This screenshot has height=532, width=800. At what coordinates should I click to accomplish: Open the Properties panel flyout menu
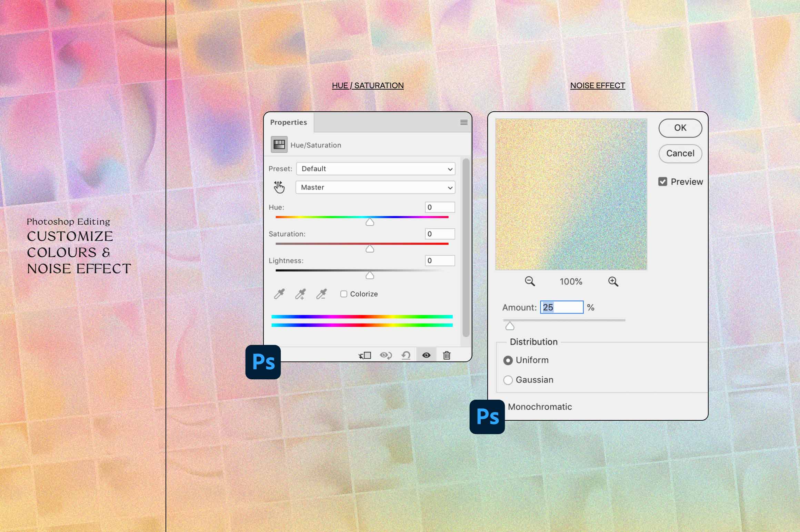[464, 122]
